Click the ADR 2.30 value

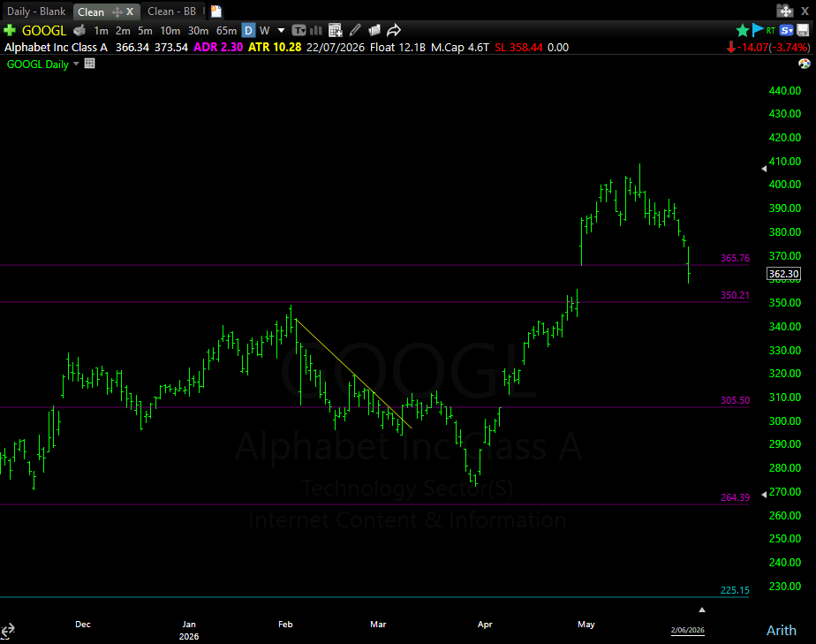pos(218,48)
